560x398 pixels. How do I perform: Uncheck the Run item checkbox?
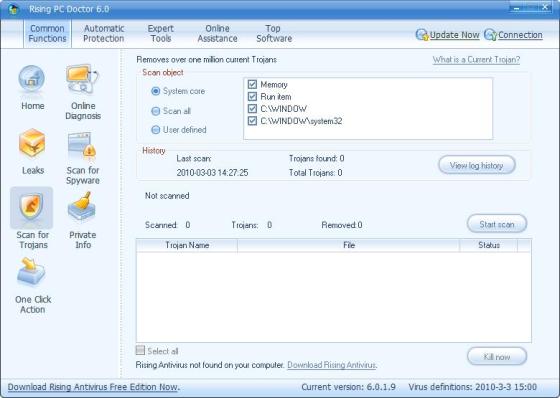[252, 96]
